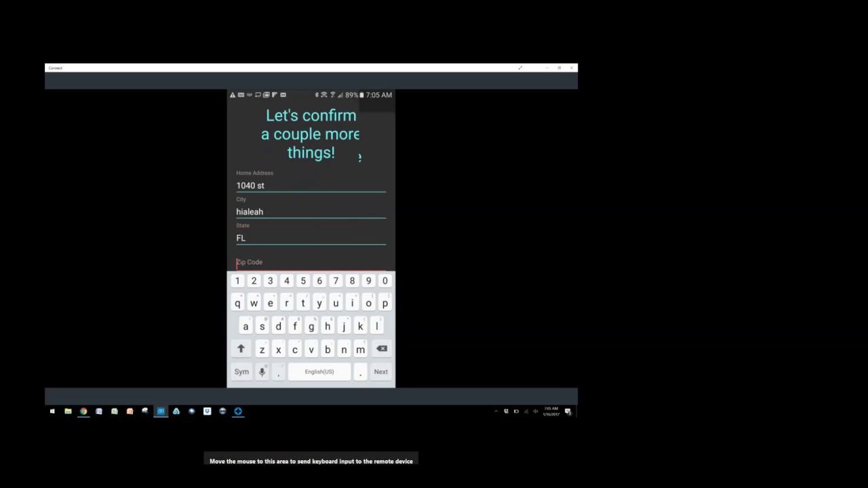Tap the letter c key

click(294, 349)
